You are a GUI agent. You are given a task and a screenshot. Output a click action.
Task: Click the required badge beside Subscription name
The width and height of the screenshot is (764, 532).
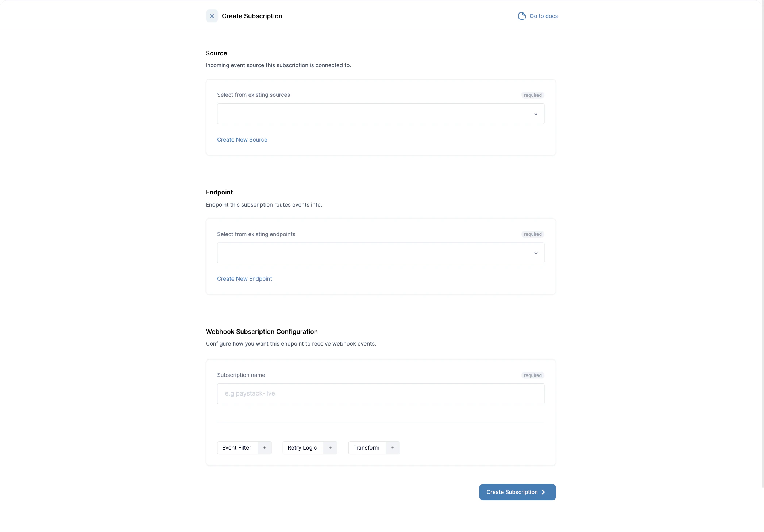click(532, 375)
